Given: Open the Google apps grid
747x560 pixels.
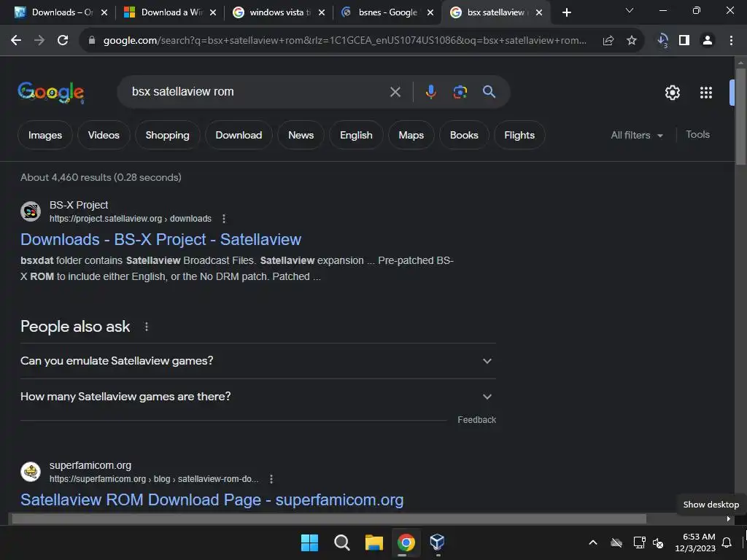Looking at the screenshot, I should (x=705, y=93).
